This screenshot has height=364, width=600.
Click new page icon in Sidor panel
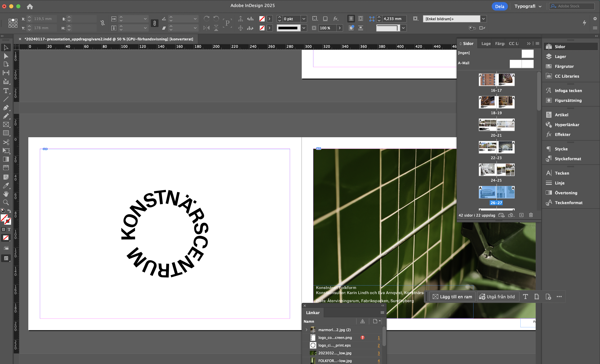pos(521,215)
